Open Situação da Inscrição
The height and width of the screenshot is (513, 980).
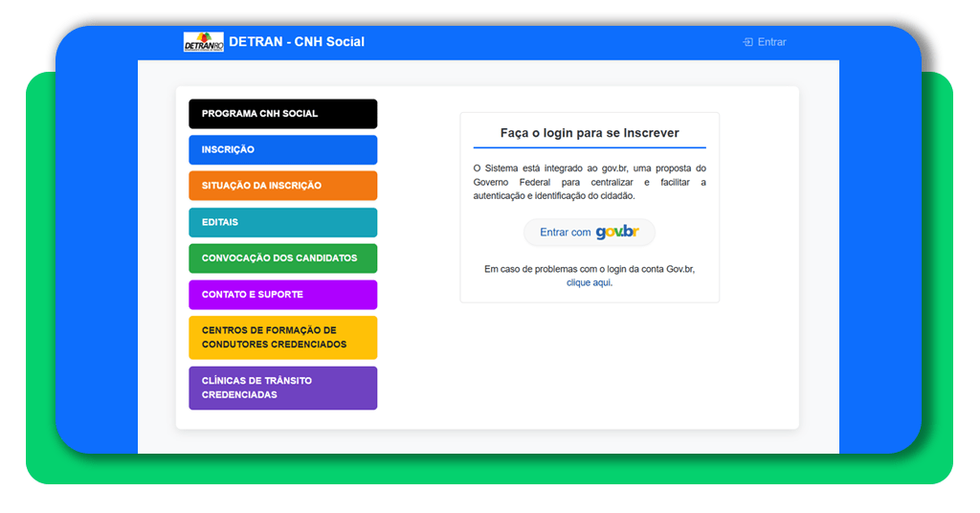(x=283, y=186)
